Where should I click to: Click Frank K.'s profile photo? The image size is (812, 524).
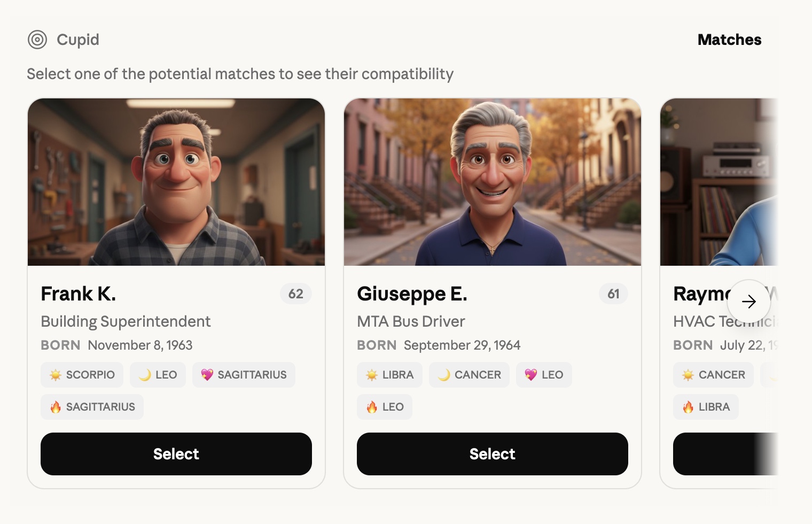click(x=176, y=182)
